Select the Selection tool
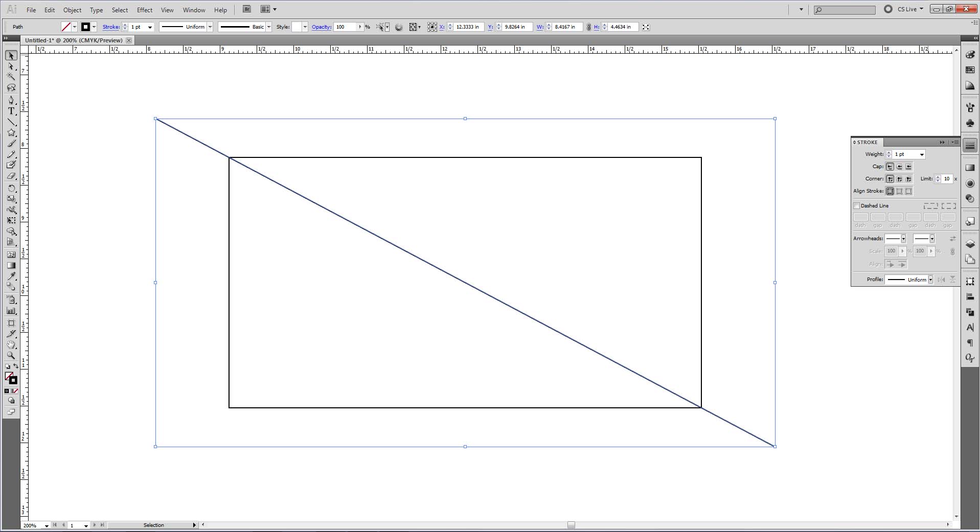The height and width of the screenshot is (532, 980). tap(11, 55)
